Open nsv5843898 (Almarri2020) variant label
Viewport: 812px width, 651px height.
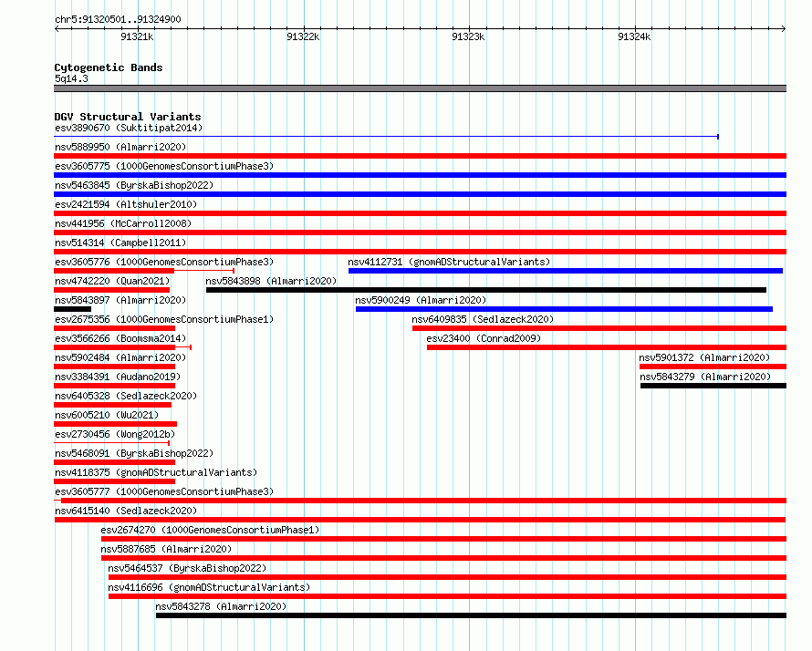(271, 281)
